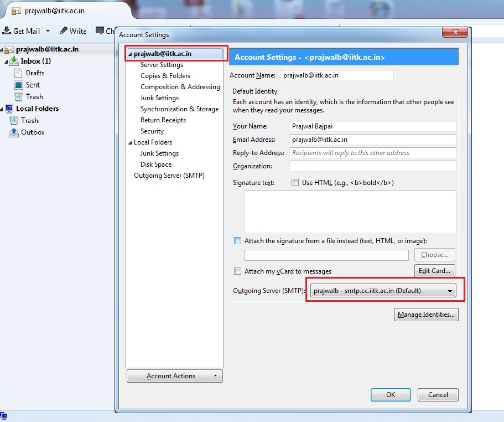Collapse the Inbox folder in folder pane

[x=6, y=61]
